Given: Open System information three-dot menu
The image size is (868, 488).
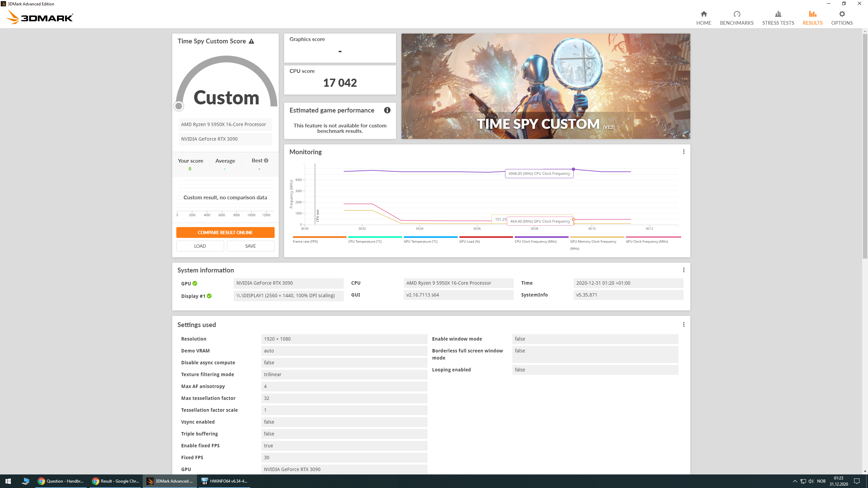Looking at the screenshot, I should click(x=684, y=270).
